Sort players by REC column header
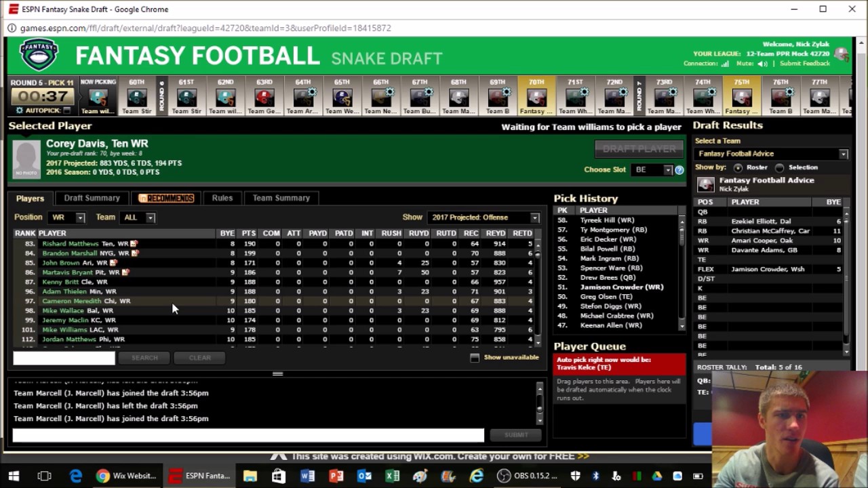The image size is (868, 488). pos(471,233)
